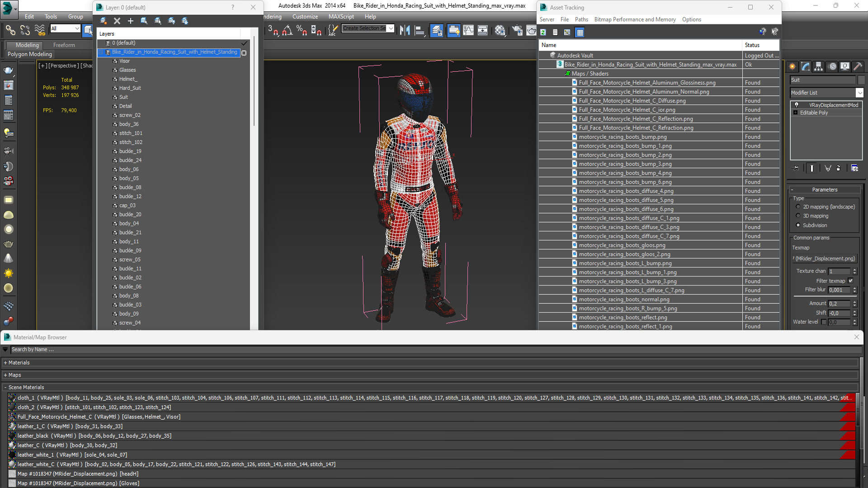Image resolution: width=868 pixels, height=488 pixels.
Task: Select the 3D mapping radio button
Action: click(798, 216)
